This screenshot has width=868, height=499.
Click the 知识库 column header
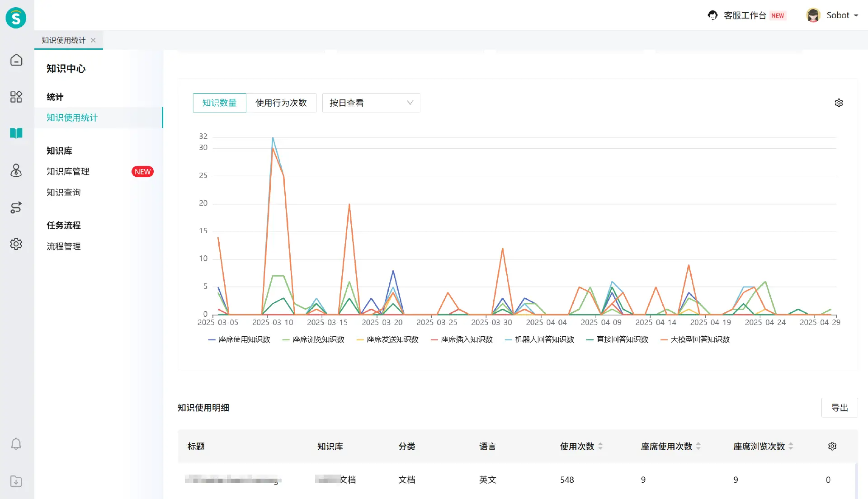pos(330,446)
